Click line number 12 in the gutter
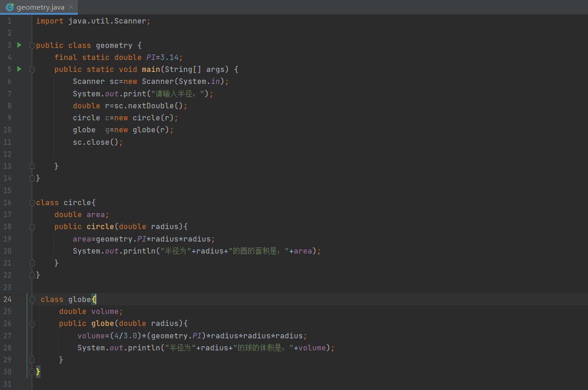 click(7, 154)
